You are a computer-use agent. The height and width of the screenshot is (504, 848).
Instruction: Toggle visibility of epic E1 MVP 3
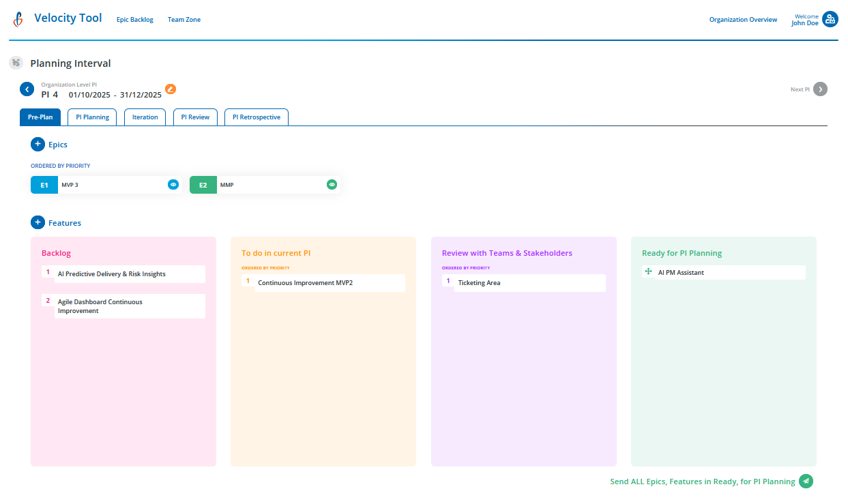[173, 184]
